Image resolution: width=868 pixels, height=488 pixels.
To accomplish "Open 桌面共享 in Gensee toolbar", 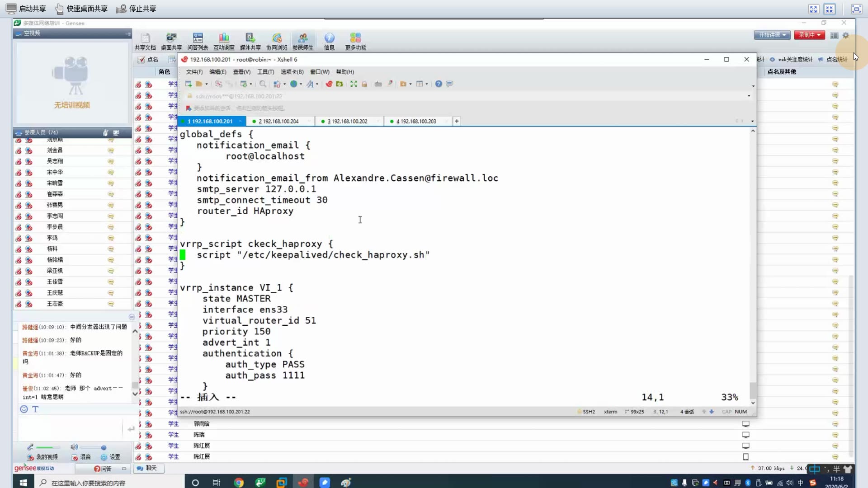I will [x=171, y=42].
